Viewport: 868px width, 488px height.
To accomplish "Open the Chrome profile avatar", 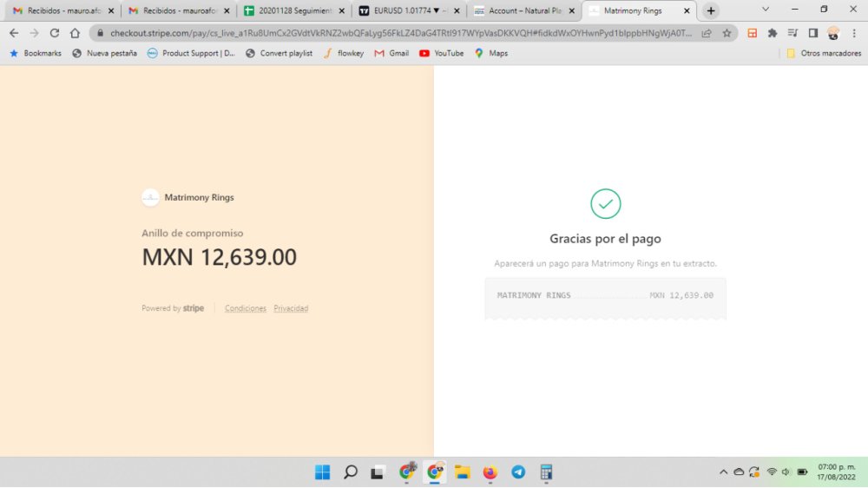I will (x=833, y=33).
